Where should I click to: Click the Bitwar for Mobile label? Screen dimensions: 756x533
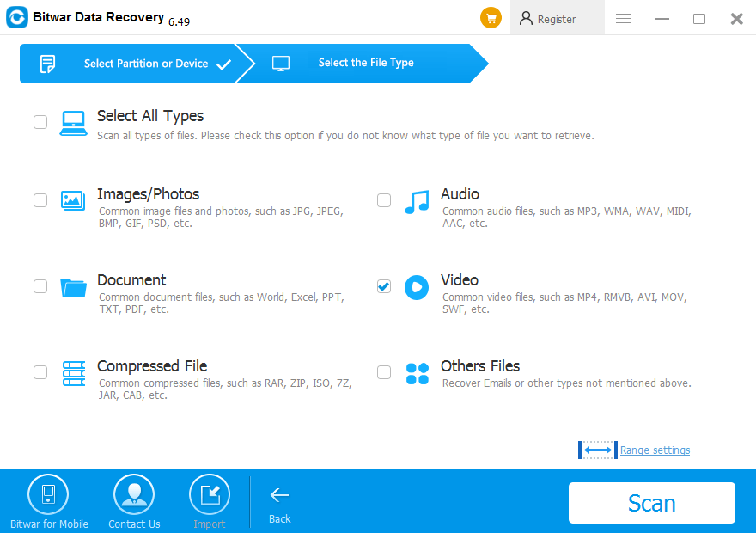(49, 524)
